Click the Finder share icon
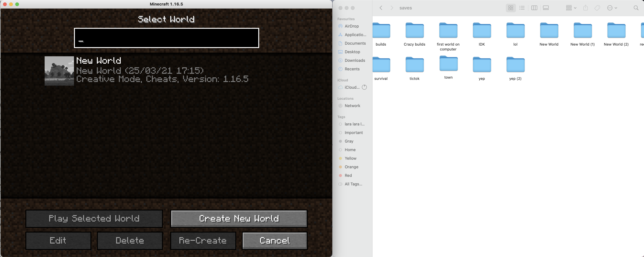 point(585,8)
